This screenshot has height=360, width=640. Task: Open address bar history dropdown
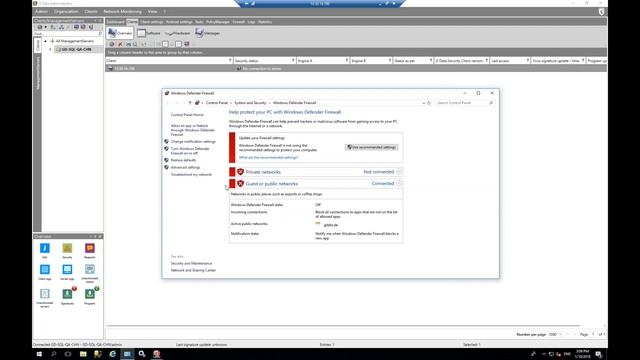(x=423, y=103)
